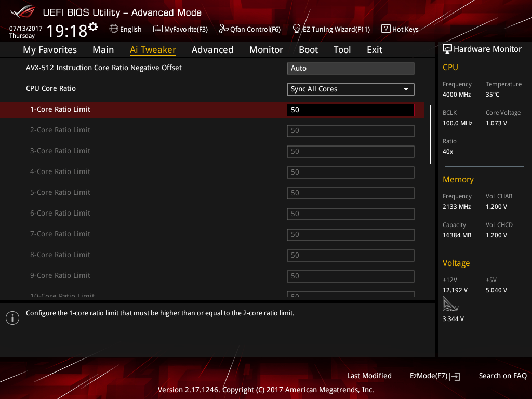
Task: Click the 5-Core Ratio Limit field
Action: pyautogui.click(x=351, y=193)
